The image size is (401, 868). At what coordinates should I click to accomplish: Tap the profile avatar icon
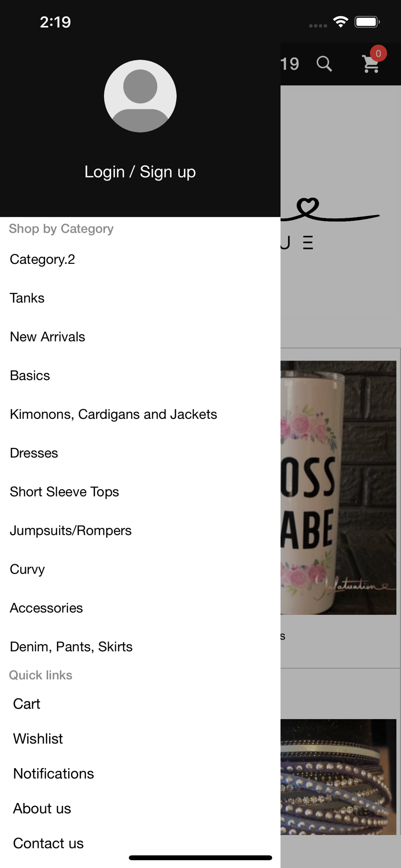pos(140,96)
